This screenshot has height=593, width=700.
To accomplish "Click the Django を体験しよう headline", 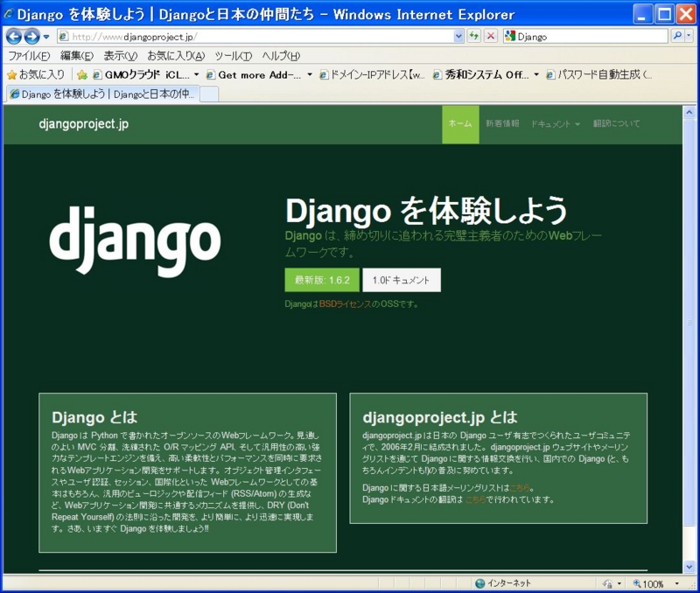I will tap(426, 211).
